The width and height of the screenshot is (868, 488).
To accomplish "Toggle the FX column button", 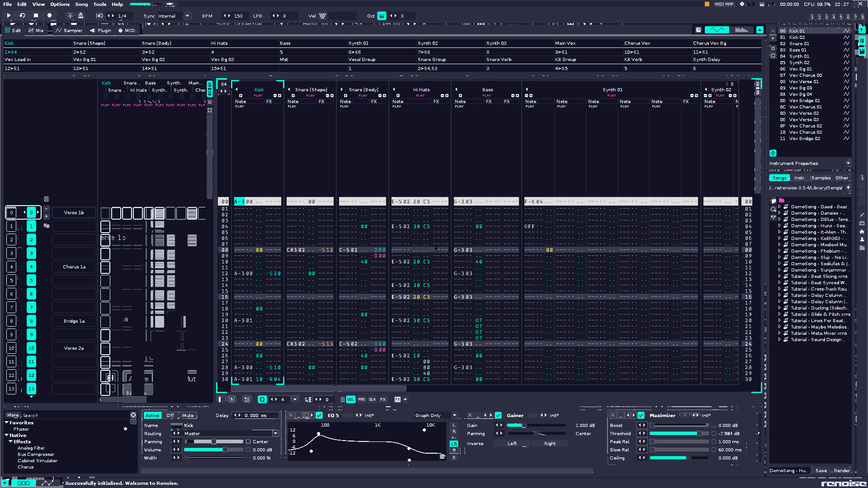I will (x=383, y=399).
